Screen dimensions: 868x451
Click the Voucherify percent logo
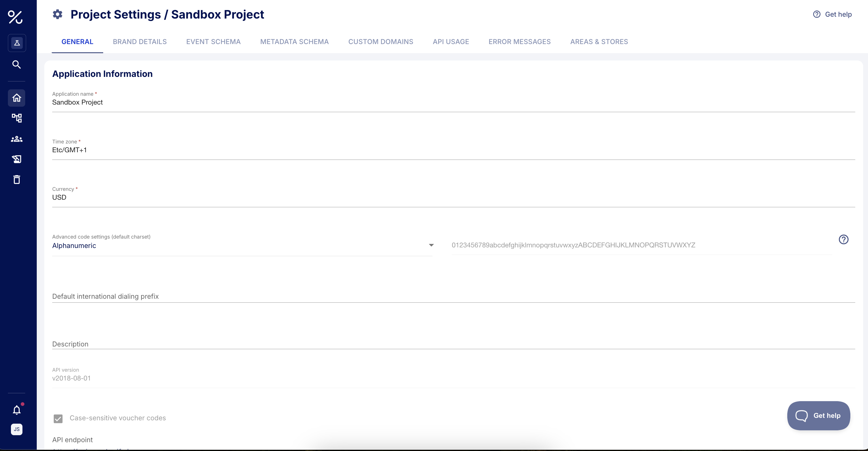pyautogui.click(x=16, y=18)
